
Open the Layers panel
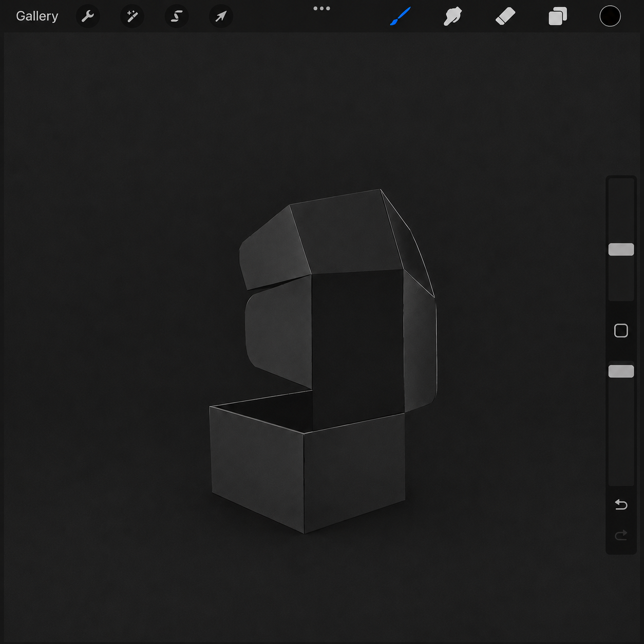(558, 16)
